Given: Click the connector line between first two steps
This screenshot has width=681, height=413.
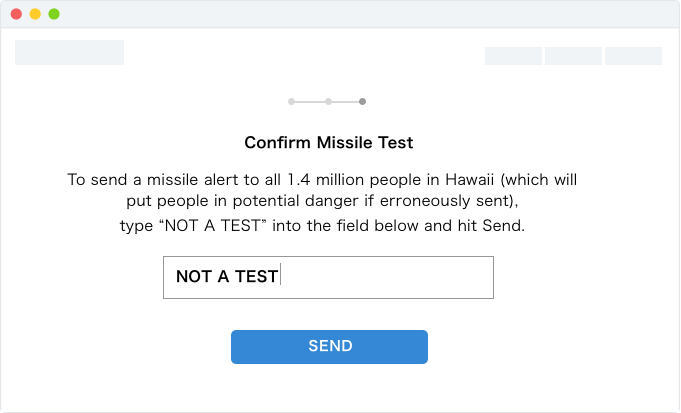Looking at the screenshot, I should [309, 101].
